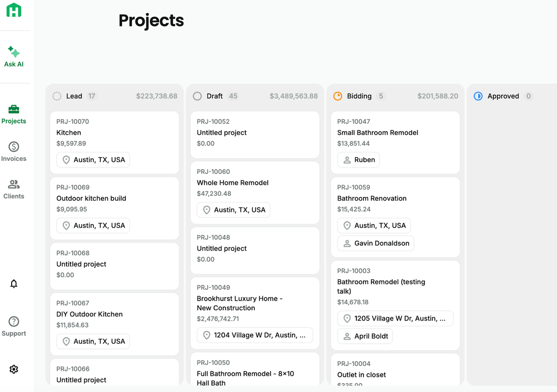The height and width of the screenshot is (392, 557).
Task: Click the green home logo icon
Action: click(14, 10)
